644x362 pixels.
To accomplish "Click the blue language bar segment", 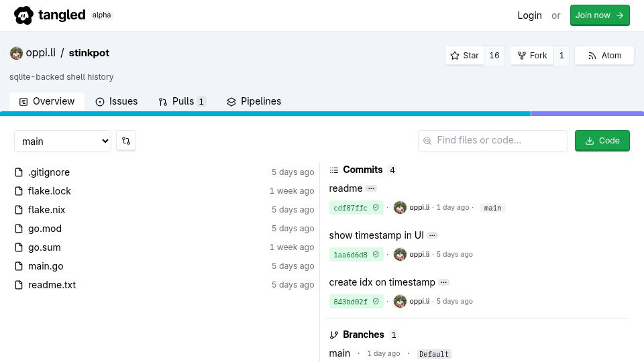I will click(x=266, y=114).
